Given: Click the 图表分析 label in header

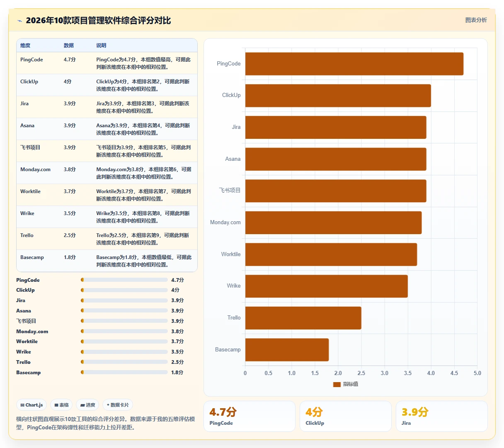Looking at the screenshot, I should click(476, 20).
